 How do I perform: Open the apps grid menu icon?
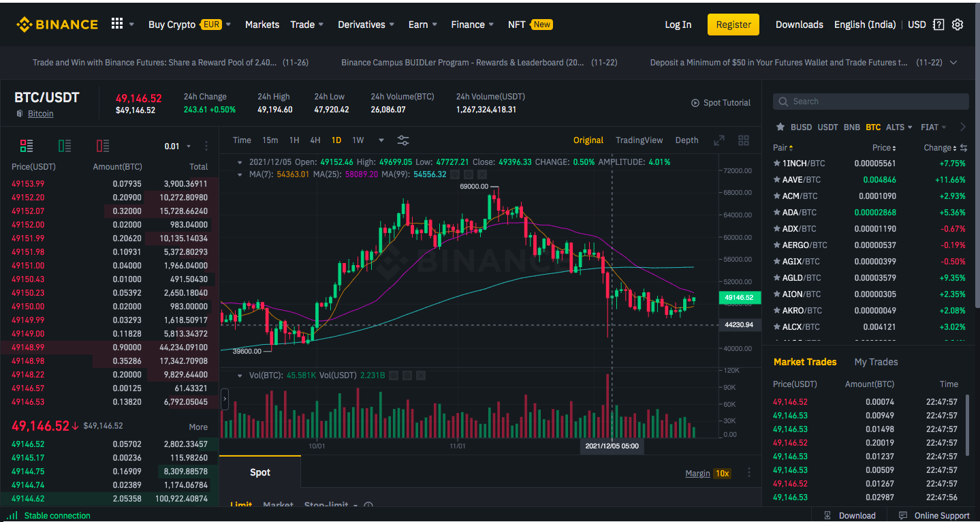[117, 24]
